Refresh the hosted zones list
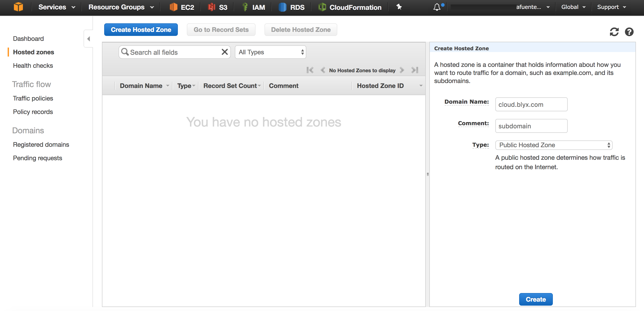The width and height of the screenshot is (644, 311). pyautogui.click(x=614, y=32)
